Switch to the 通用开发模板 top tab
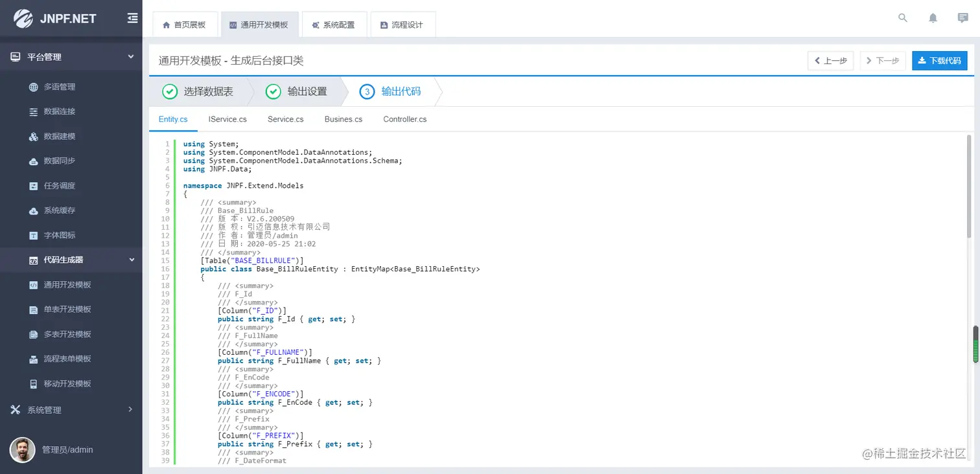This screenshot has width=980, height=474. click(x=259, y=25)
